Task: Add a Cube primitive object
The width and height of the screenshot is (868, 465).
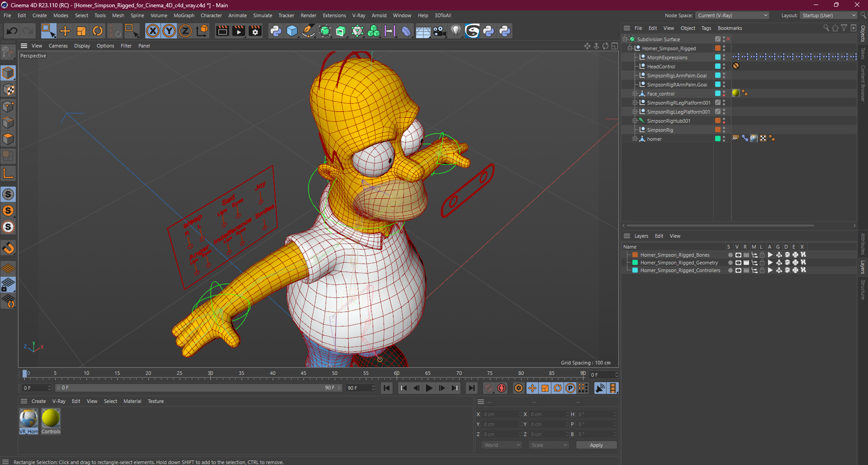Action: 292,31
